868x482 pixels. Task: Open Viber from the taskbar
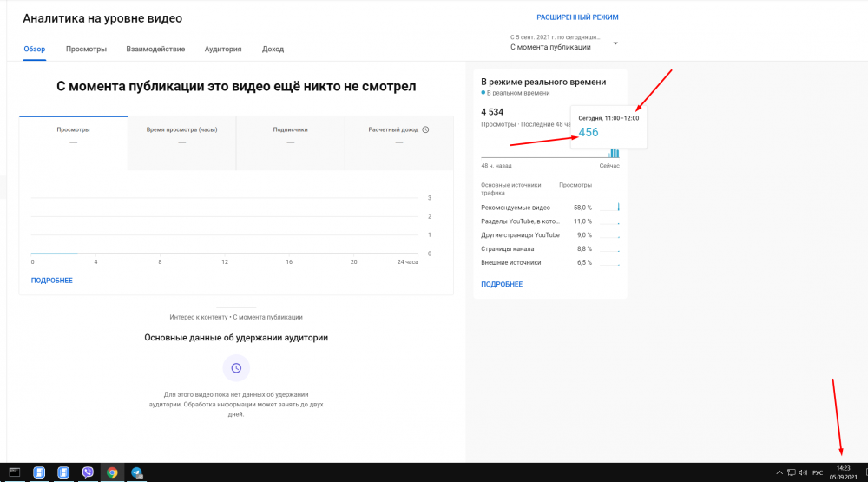pyautogui.click(x=88, y=472)
